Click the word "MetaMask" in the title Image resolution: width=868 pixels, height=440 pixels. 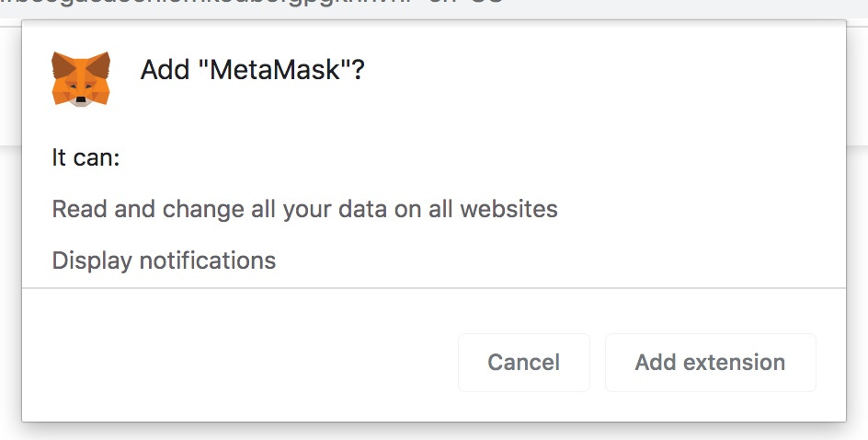click(x=275, y=70)
